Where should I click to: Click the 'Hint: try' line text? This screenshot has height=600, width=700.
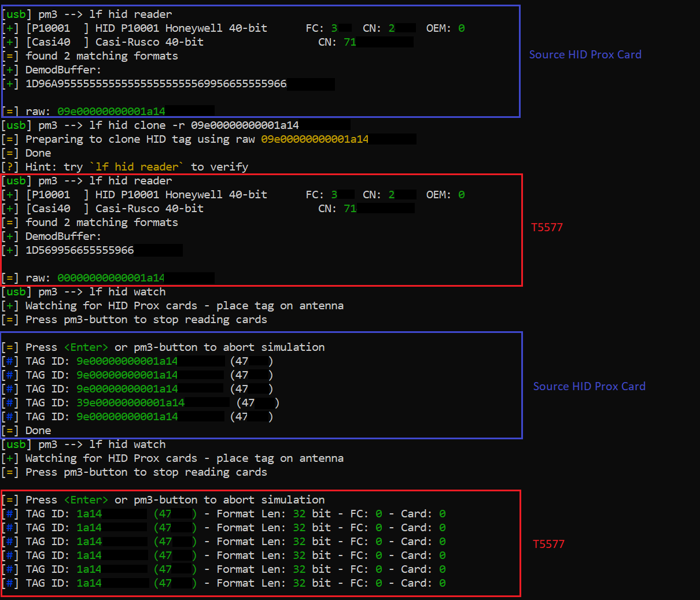(x=137, y=167)
